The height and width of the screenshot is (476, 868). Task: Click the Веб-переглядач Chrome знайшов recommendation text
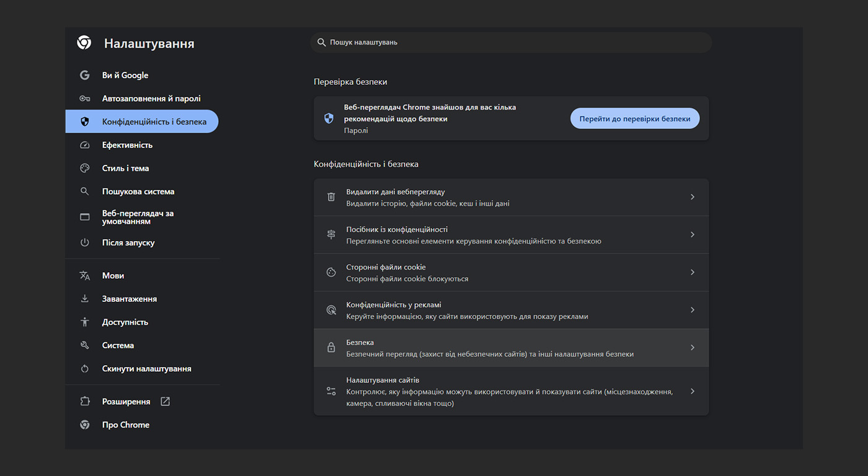[x=430, y=113]
